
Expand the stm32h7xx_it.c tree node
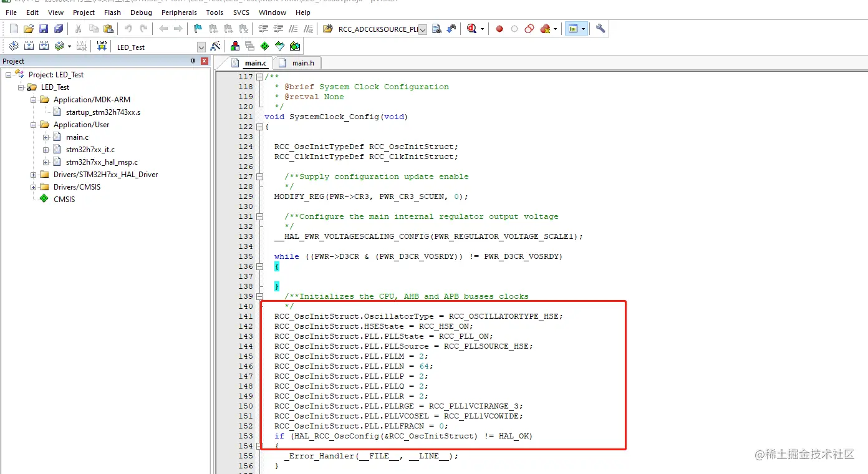[46, 150]
